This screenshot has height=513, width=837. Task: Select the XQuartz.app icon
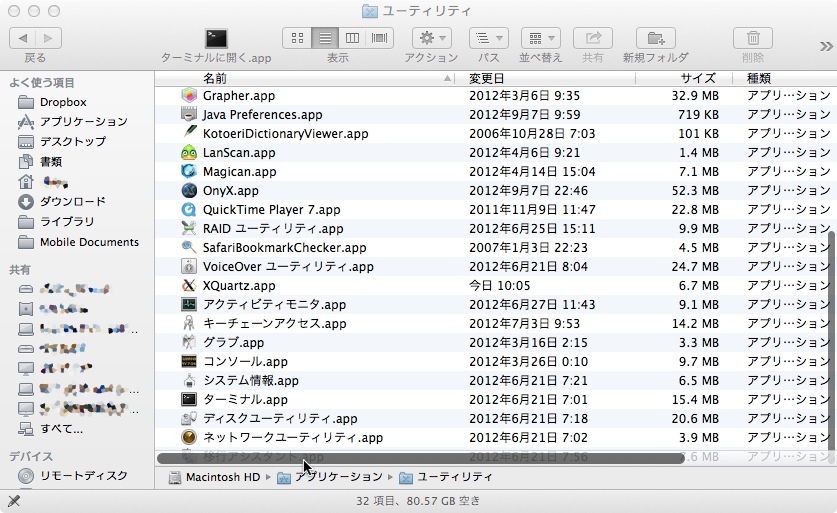click(x=190, y=286)
